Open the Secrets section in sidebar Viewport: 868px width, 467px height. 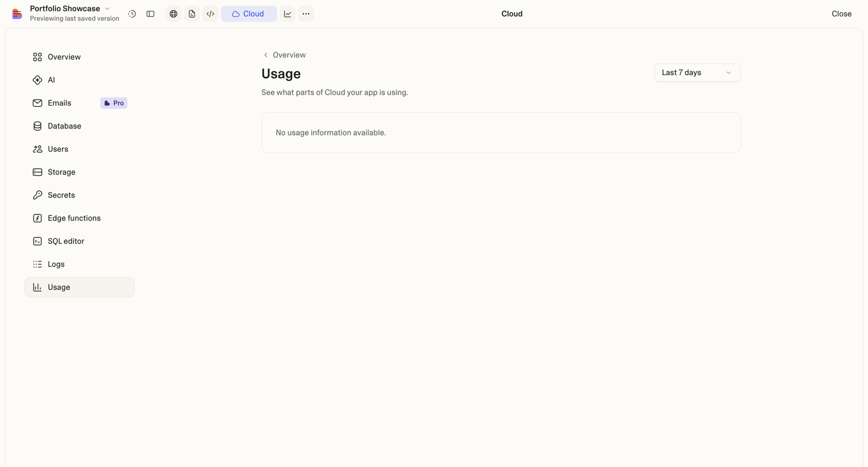coord(79,195)
